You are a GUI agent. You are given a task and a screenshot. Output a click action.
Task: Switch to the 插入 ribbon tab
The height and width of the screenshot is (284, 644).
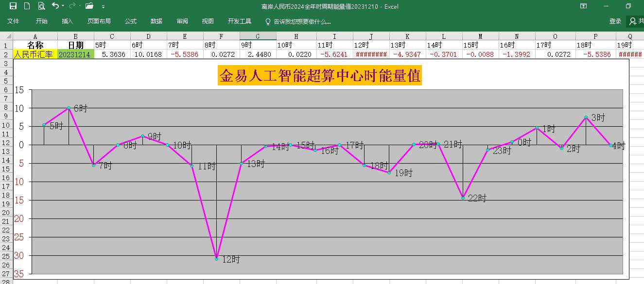[68, 21]
